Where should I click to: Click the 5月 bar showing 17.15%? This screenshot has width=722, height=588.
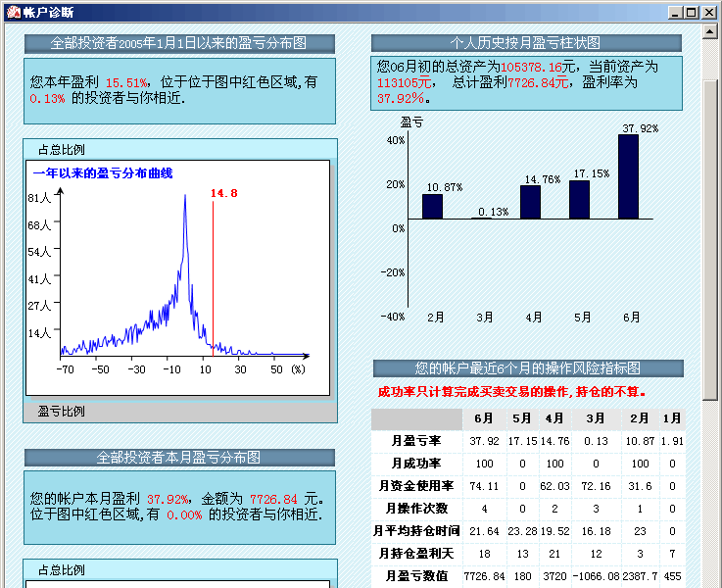click(x=579, y=199)
